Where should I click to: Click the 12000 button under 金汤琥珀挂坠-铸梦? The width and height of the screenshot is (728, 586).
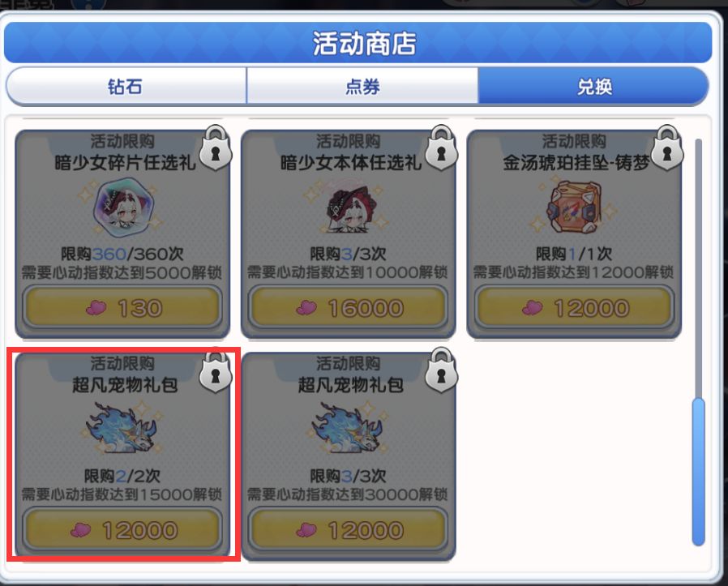click(574, 308)
